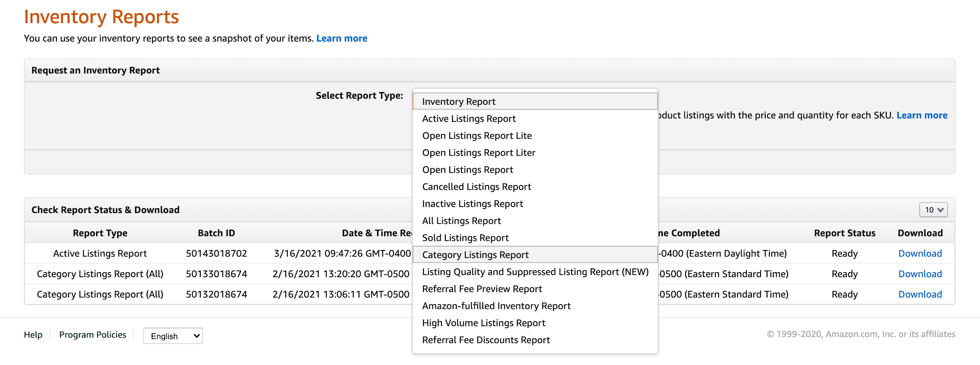Choose Sold Listings Report option
Image resolution: width=980 pixels, height=365 pixels.
[465, 238]
